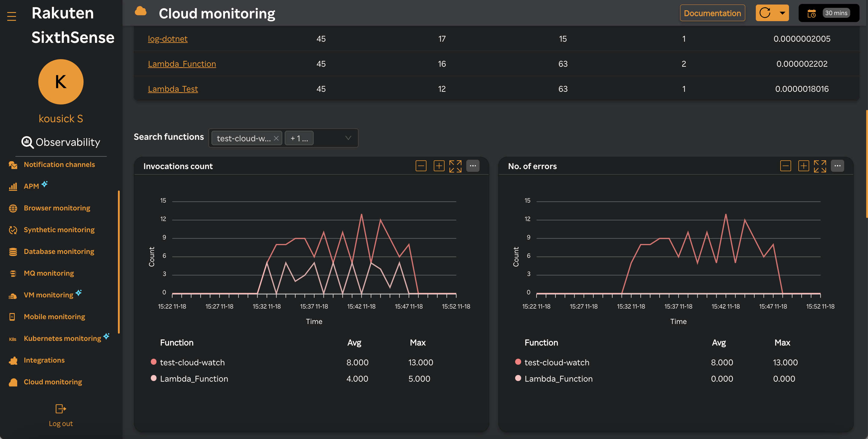Expand Invocations count chart to fullscreen
Screen dimensions: 868x439
pos(455,166)
